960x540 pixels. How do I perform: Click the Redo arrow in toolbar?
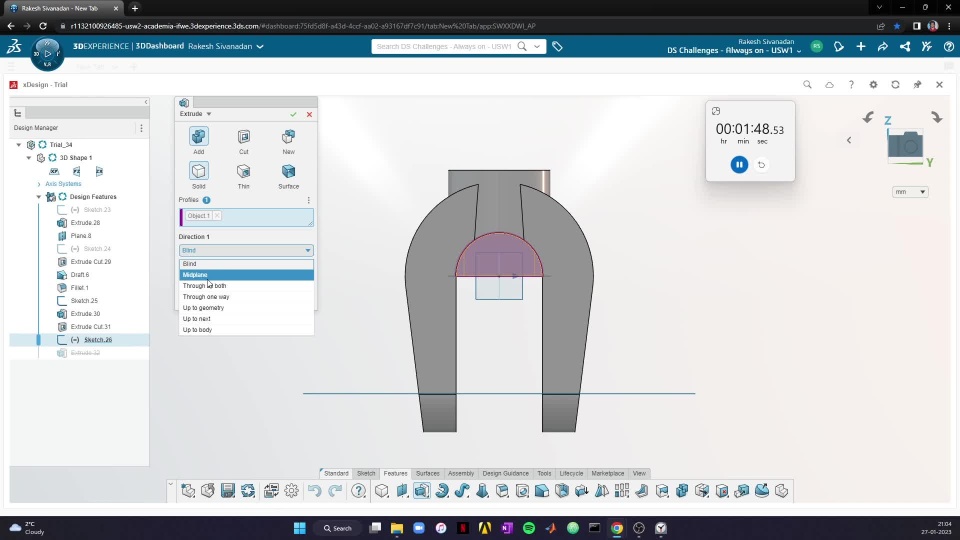point(335,490)
